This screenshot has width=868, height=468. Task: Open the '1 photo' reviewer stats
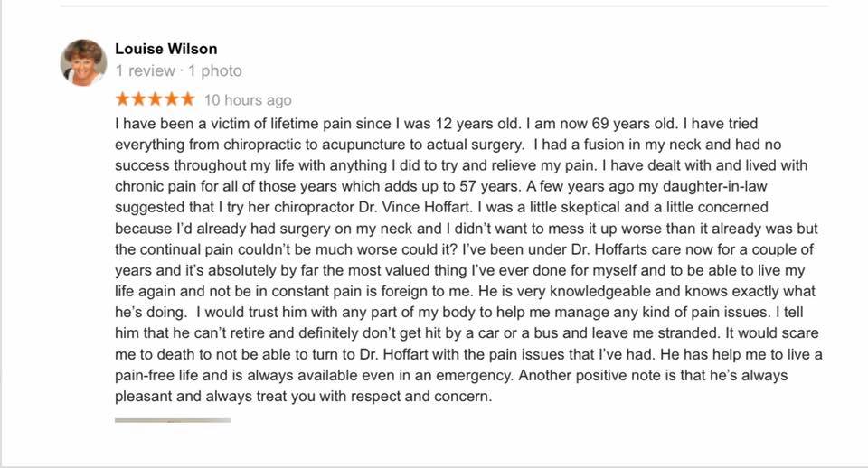[215, 70]
